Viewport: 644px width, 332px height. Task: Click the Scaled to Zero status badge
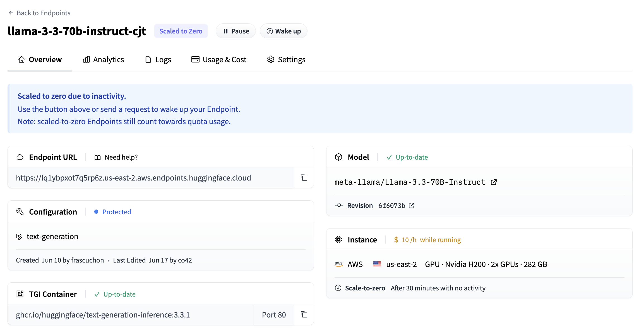tap(181, 31)
